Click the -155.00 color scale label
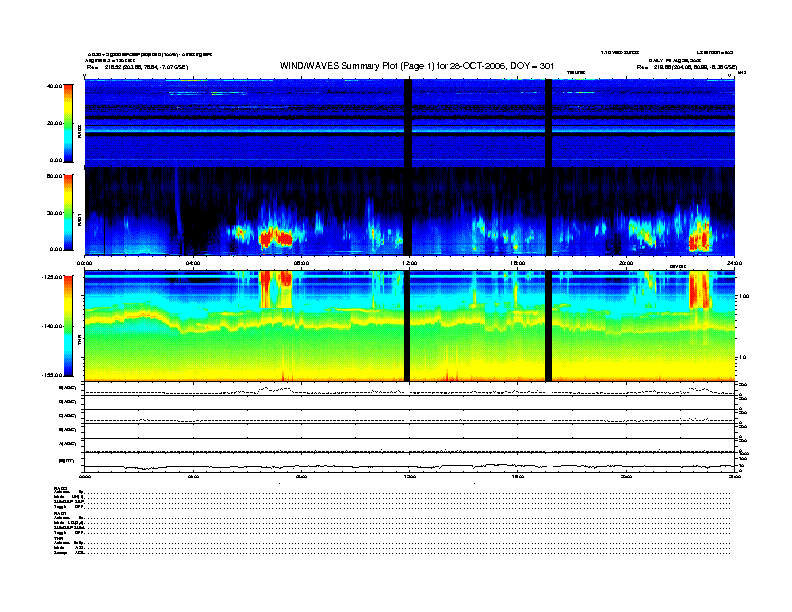Viewport: 792px width, 612px height. tap(52, 375)
